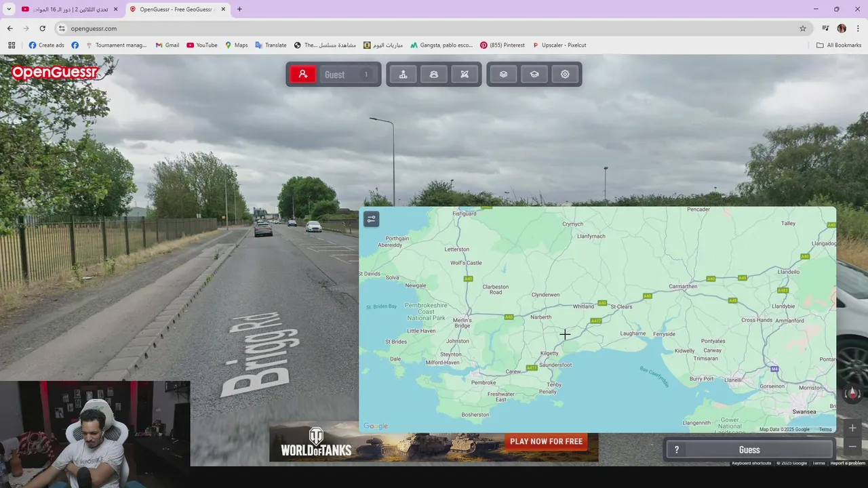Go back in browser history
Image resolution: width=868 pixels, height=488 pixels.
coord(9,28)
